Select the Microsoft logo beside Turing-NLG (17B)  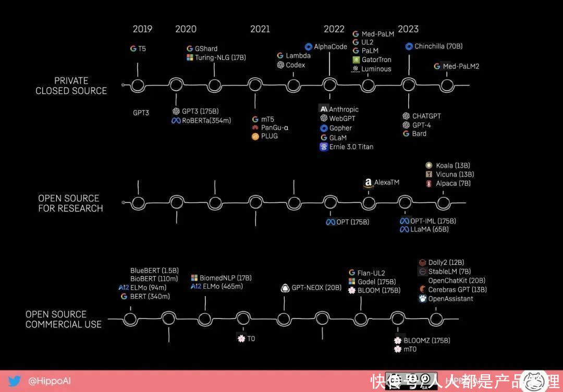pos(190,57)
